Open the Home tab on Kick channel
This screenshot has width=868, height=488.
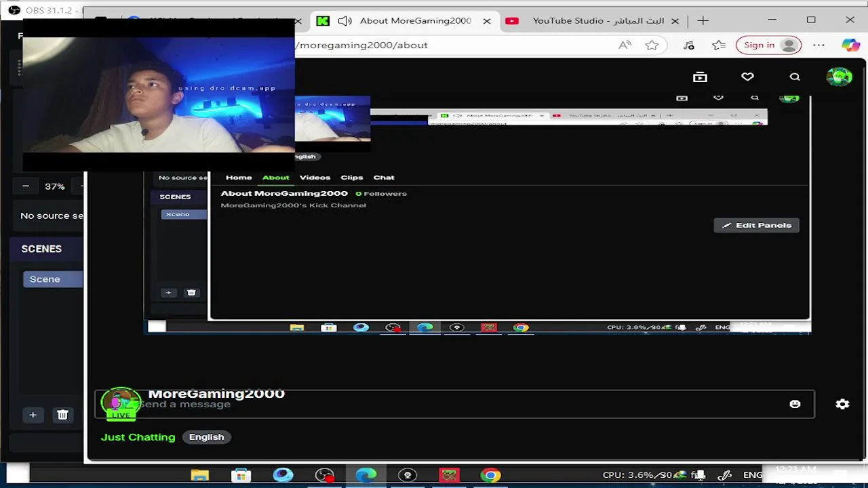tap(239, 178)
